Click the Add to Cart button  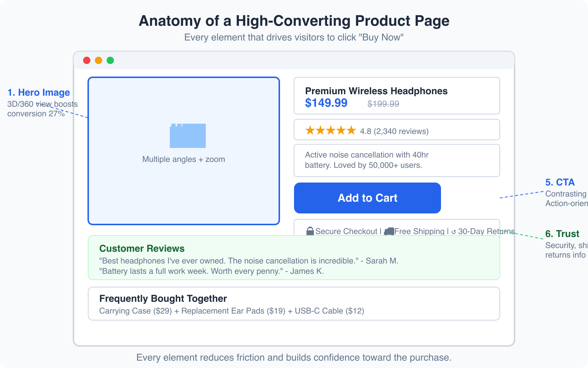point(367,198)
